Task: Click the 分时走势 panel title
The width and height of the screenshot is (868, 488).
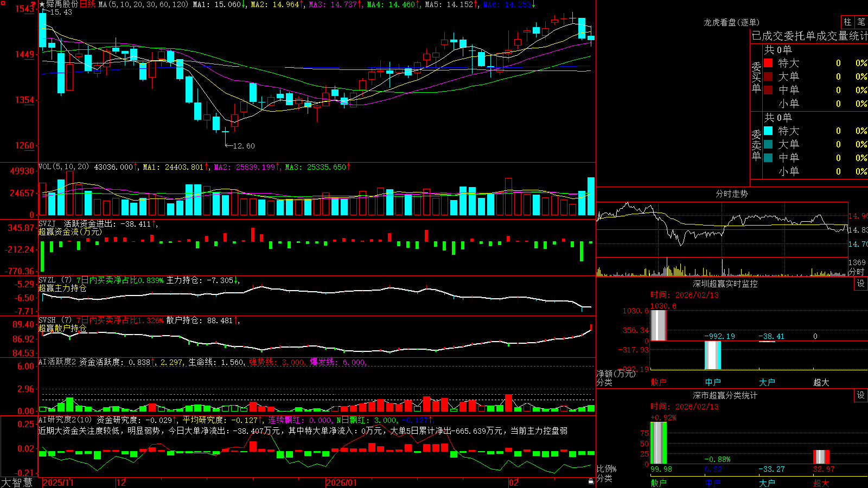Action: [x=731, y=194]
